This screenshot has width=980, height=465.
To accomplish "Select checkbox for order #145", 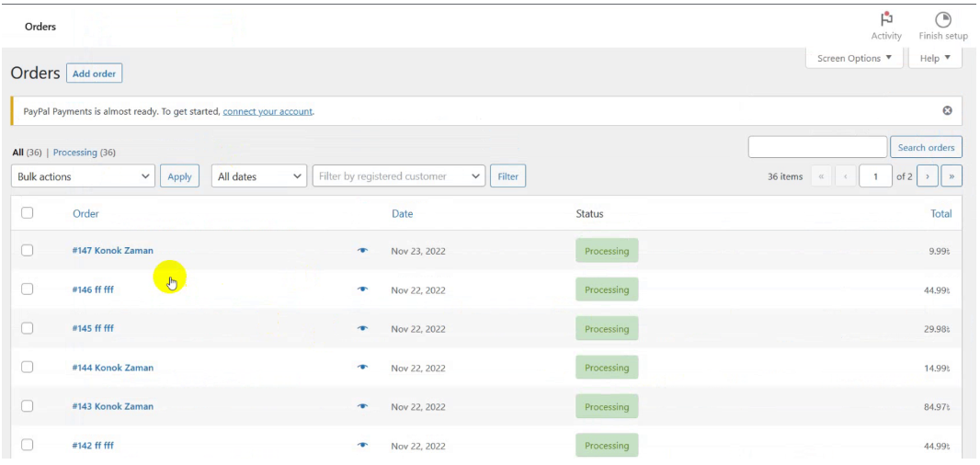I will coord(27,327).
